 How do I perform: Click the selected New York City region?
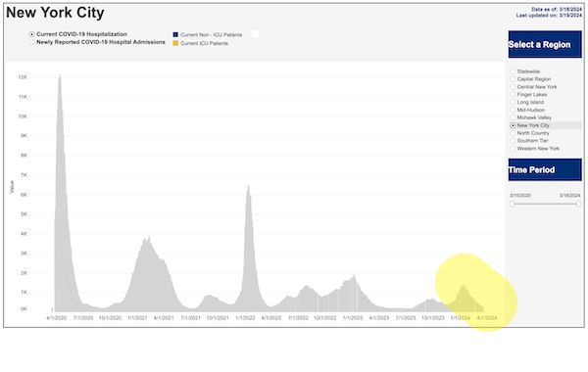click(x=513, y=125)
